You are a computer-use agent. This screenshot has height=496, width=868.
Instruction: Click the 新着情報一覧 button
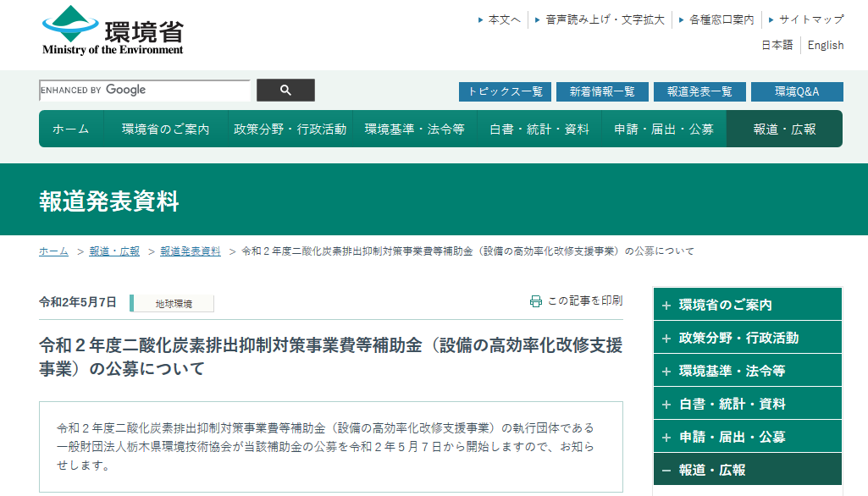click(602, 91)
